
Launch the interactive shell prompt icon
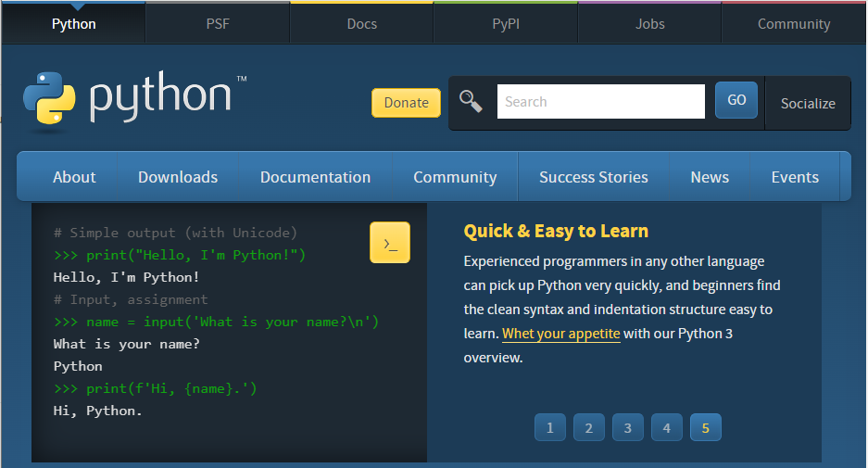click(x=390, y=243)
